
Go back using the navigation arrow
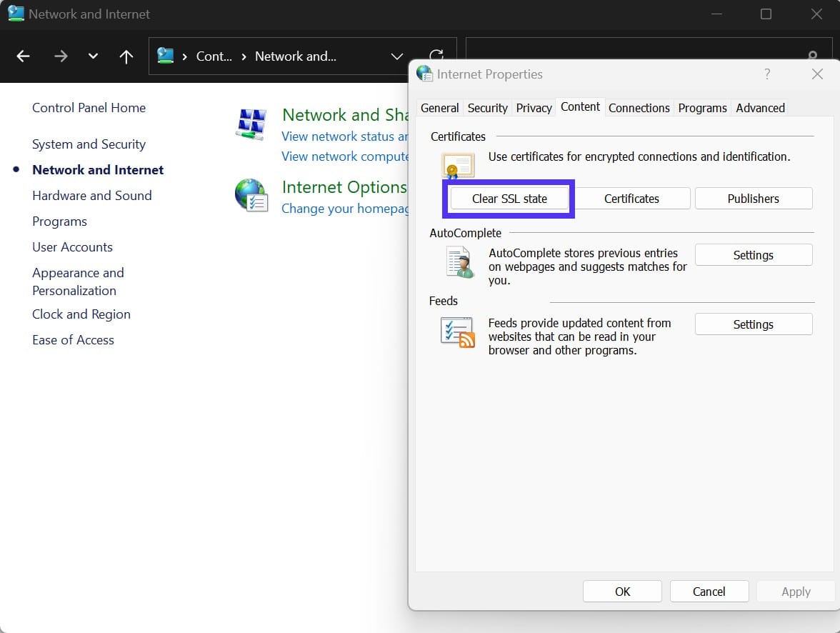pos(23,56)
